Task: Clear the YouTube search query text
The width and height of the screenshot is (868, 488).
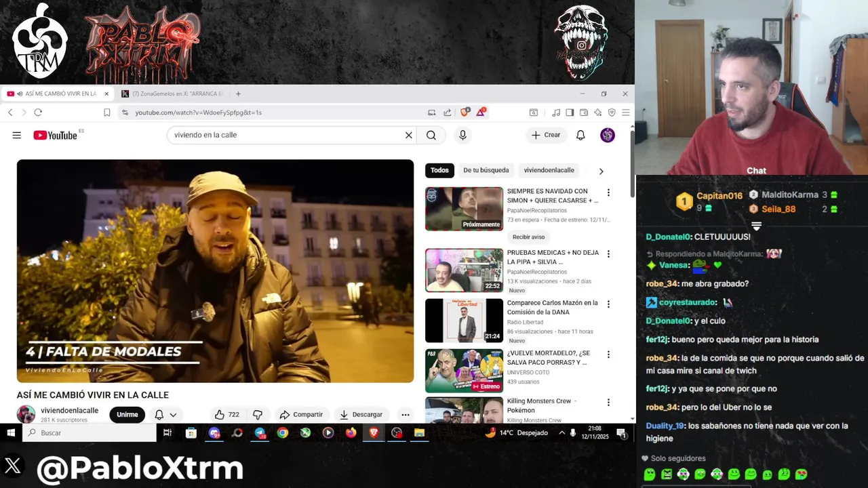Action: pos(409,135)
